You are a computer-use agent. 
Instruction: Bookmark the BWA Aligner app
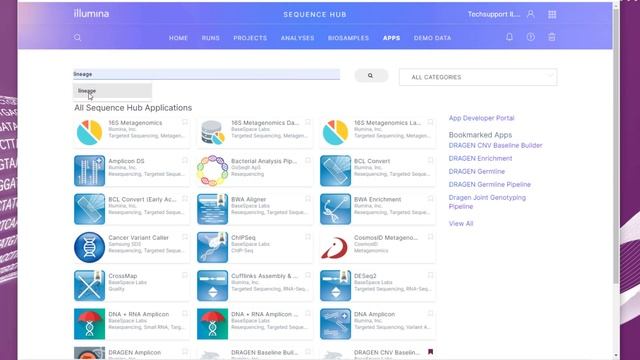308,199
